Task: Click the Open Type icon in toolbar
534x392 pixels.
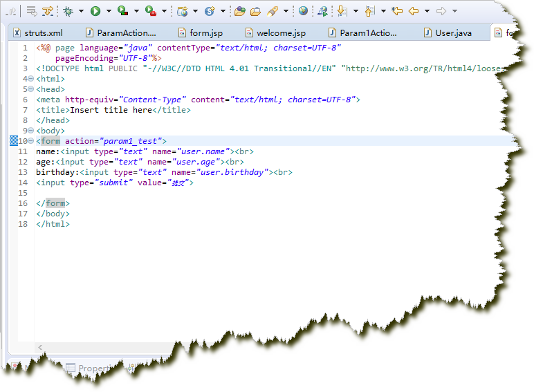Action: [x=239, y=11]
